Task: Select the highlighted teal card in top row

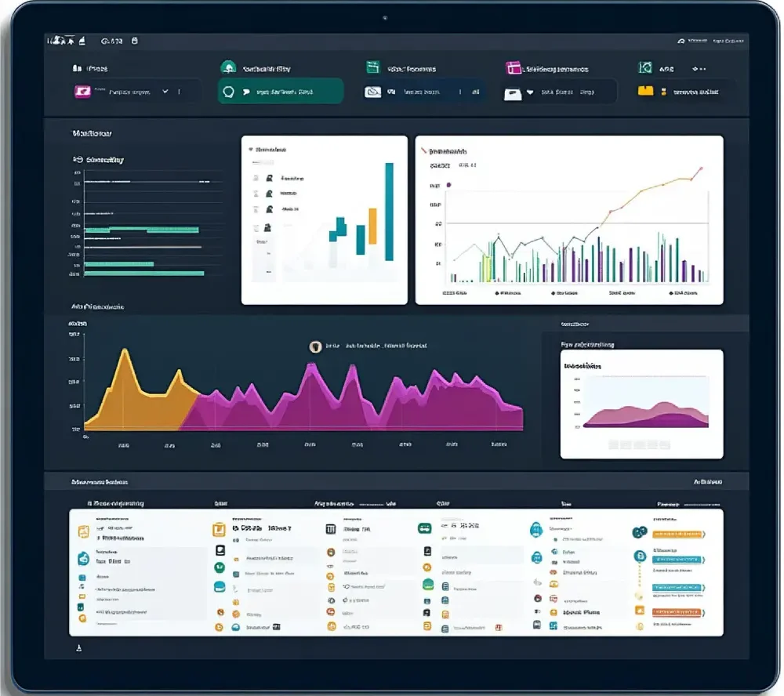Action: [280, 92]
